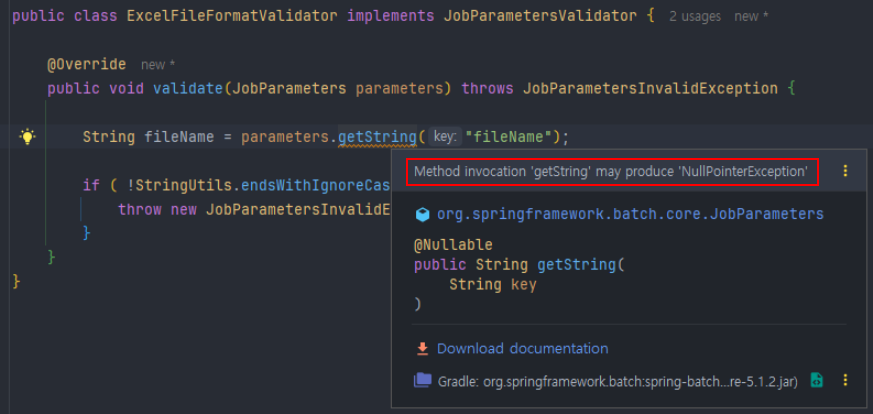Click the 'String fileName' variable declaration
This screenshot has height=414, width=873.
point(149,137)
